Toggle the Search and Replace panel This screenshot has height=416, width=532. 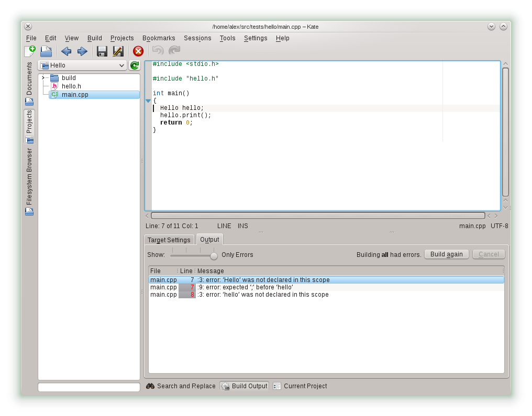181,386
